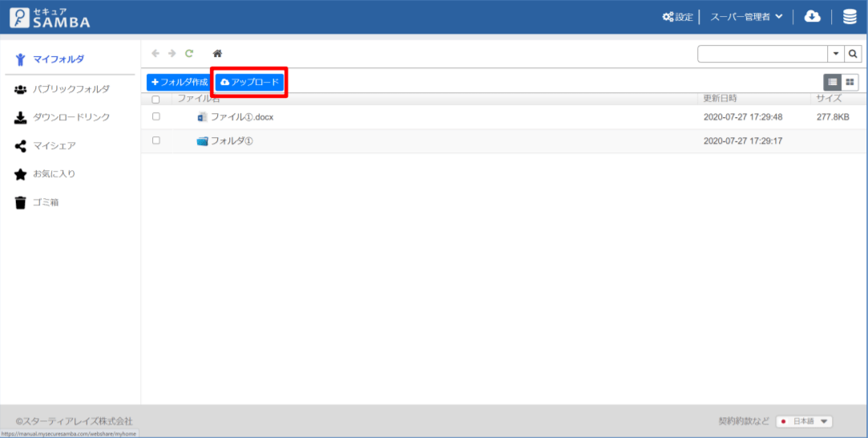
Task: Open the search options dropdown arrow
Action: (x=835, y=54)
